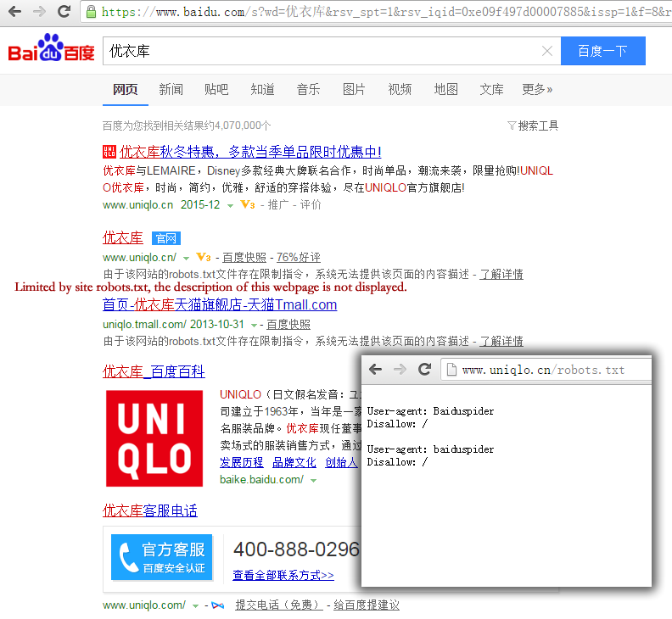Image resolution: width=672 pixels, height=619 pixels.
Task: Click the UNIQLO logo thumbnail
Action: 154,438
